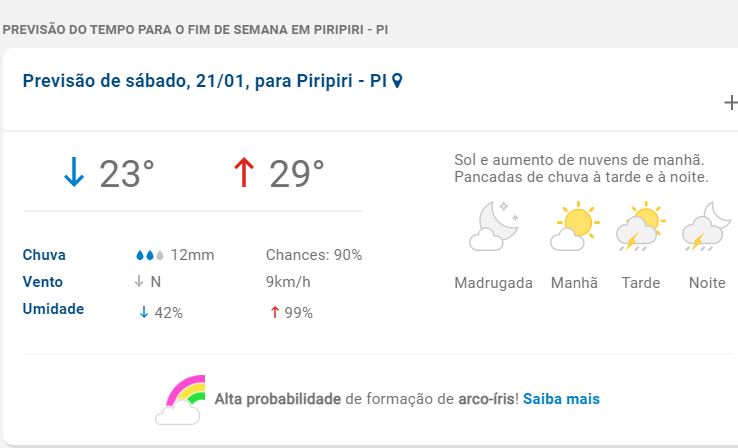Click the rainbow and cloud icon
This screenshot has width=738, height=448.
(180, 398)
